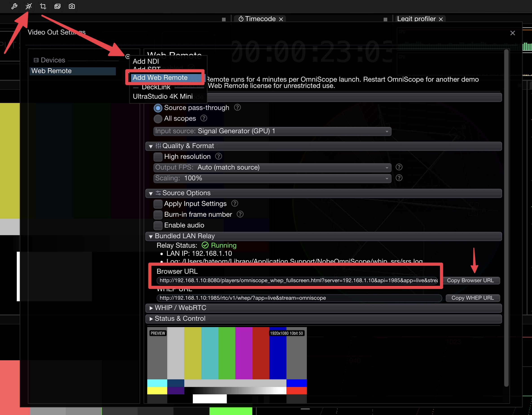Open video out plug icon in toolbar
This screenshot has width=532, height=415.
[29, 6]
